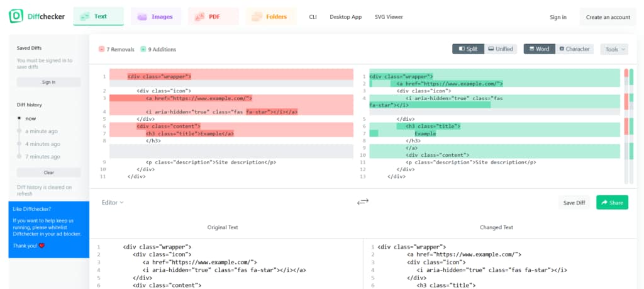Click the Text tab icon
This screenshot has width=644, height=289.
(86, 17)
